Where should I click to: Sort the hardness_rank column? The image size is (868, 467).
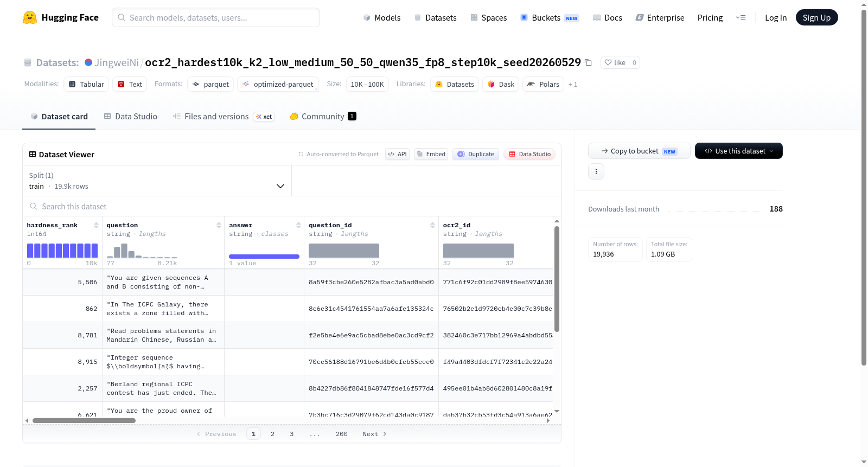point(96,225)
